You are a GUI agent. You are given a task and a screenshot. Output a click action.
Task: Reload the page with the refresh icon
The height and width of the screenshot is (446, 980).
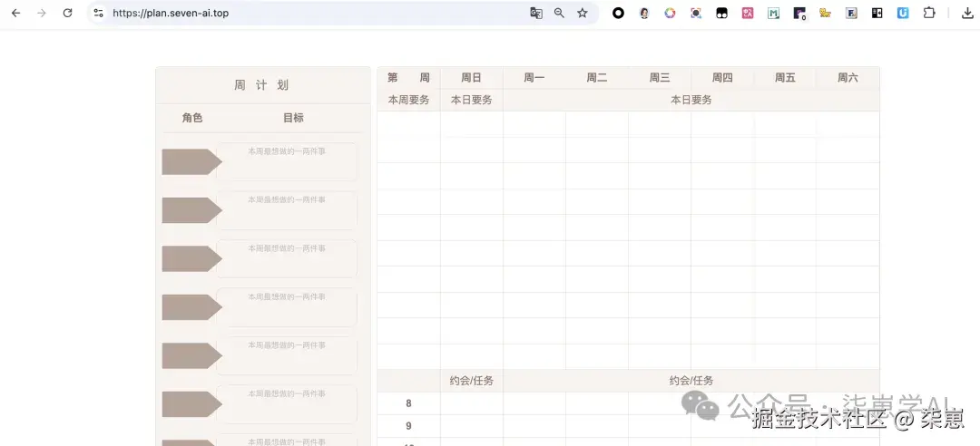pyautogui.click(x=67, y=13)
